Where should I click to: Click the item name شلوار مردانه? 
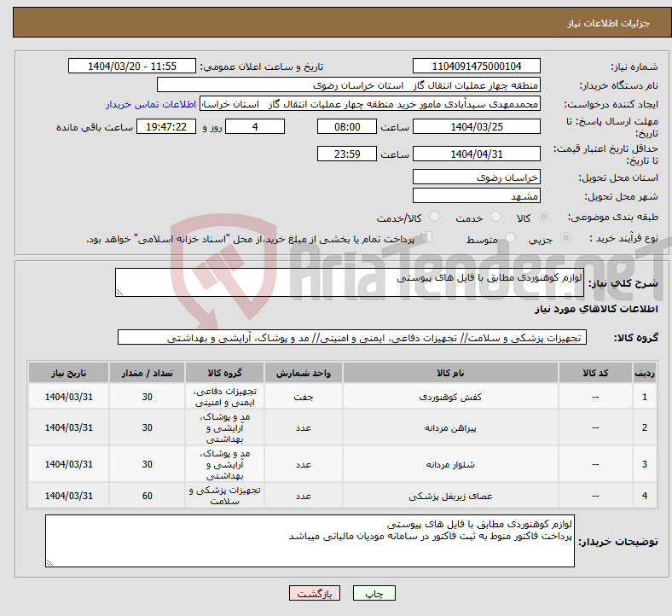pyautogui.click(x=450, y=464)
